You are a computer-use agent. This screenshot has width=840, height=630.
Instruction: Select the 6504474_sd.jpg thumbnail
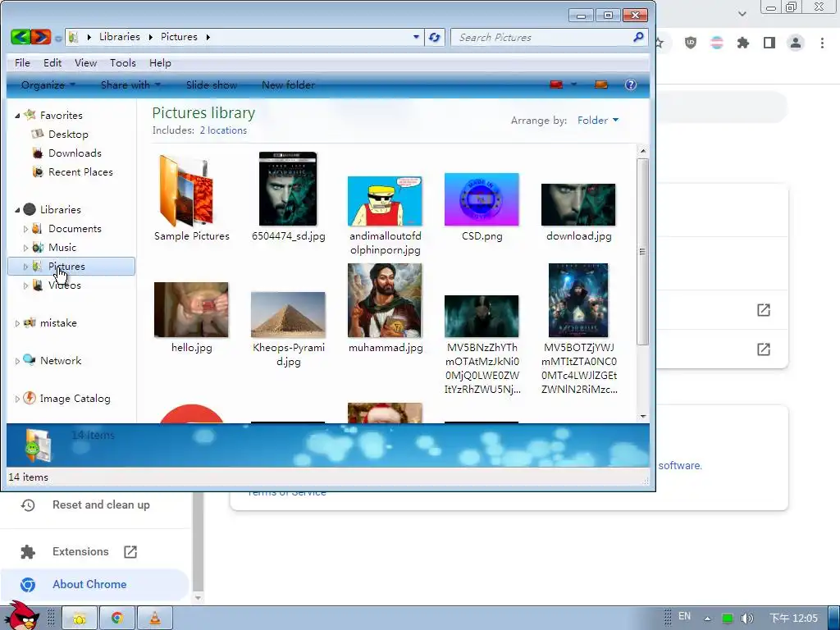tap(288, 189)
